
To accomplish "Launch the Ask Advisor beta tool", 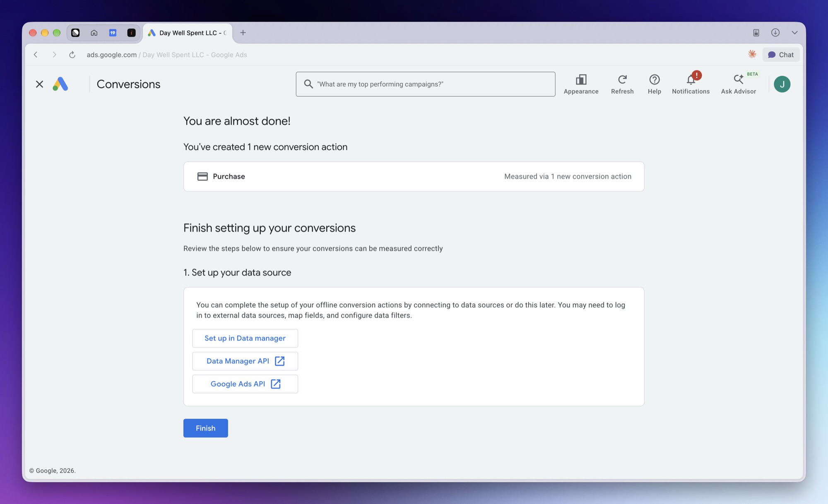I will click(x=739, y=84).
